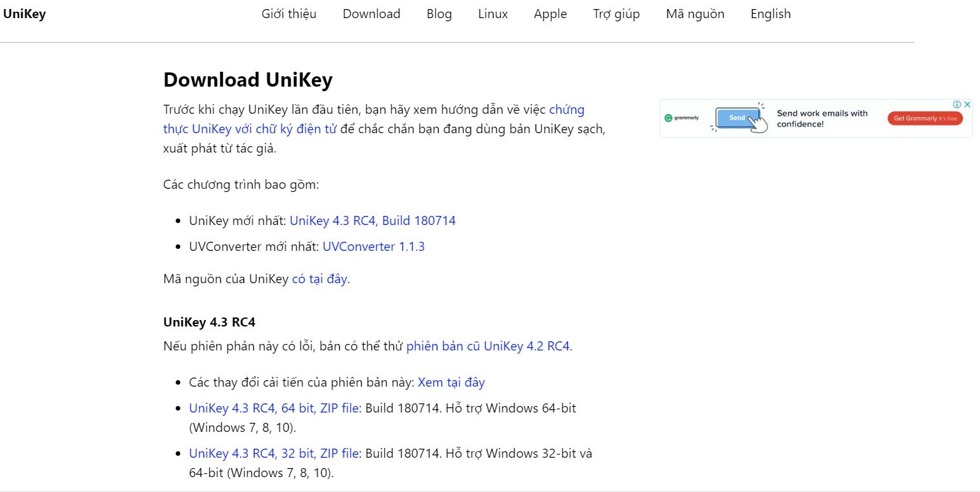Open the Giới thiệu menu item
Screen dimensions: 980x492
[289, 14]
